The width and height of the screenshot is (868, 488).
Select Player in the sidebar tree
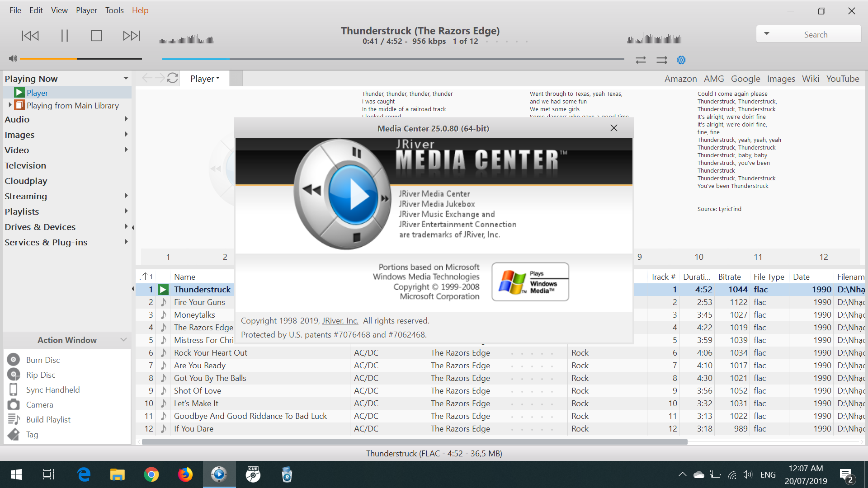(37, 93)
